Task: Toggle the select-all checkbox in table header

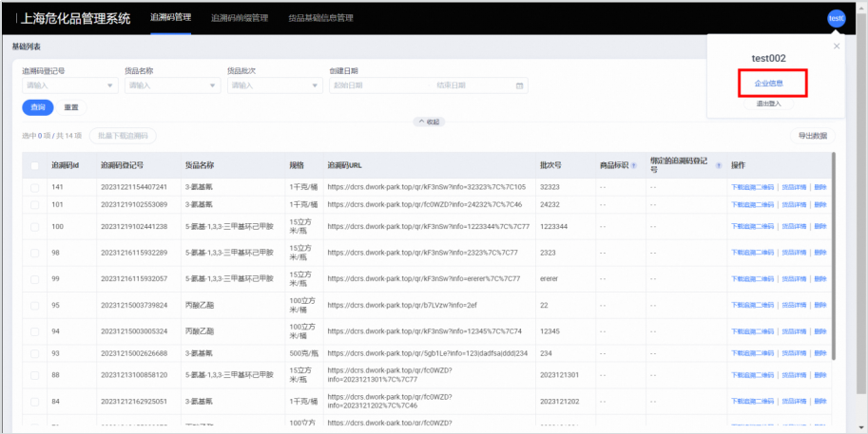Action: click(35, 165)
